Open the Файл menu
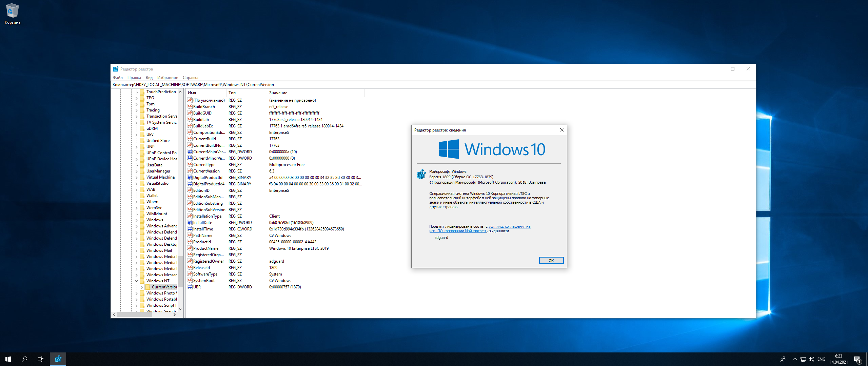The image size is (868, 366). [x=118, y=78]
